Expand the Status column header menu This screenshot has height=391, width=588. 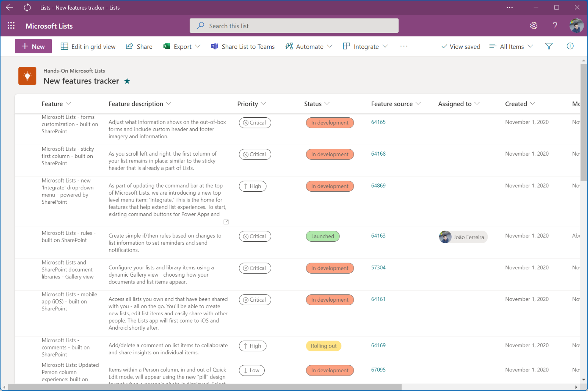coord(317,104)
